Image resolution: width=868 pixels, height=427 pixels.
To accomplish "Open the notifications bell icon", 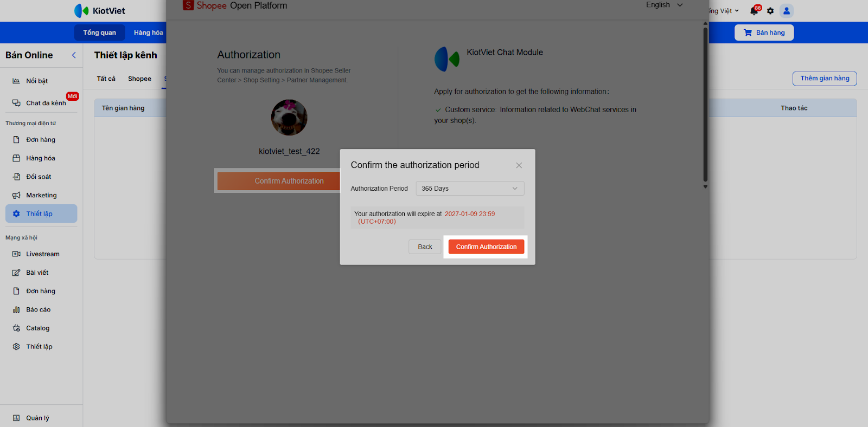I will click(754, 11).
